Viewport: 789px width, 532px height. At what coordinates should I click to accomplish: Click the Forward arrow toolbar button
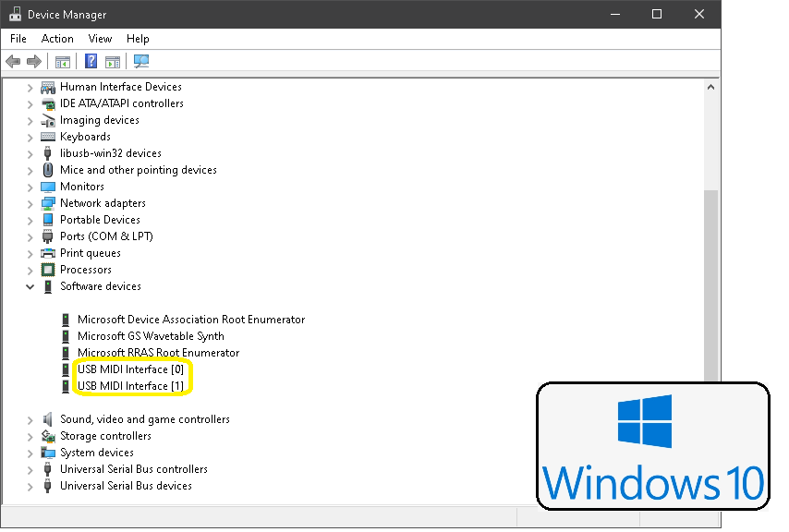coord(34,62)
